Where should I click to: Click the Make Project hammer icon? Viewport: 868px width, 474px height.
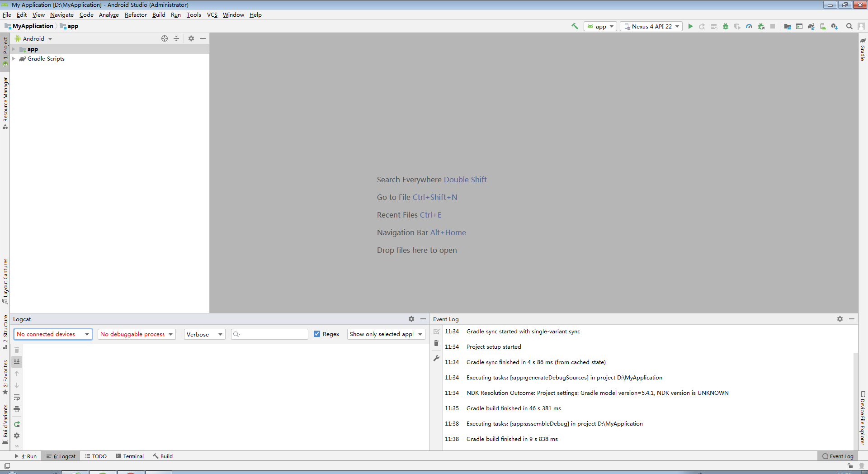coord(575,26)
